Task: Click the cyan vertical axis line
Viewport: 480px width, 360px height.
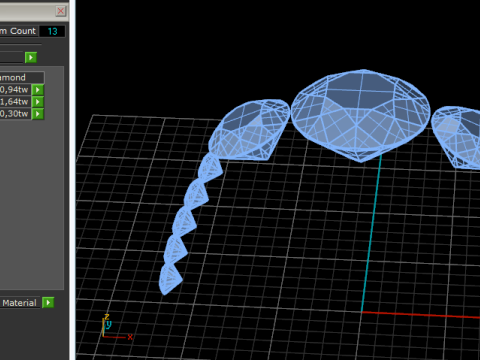Action: coord(371,233)
